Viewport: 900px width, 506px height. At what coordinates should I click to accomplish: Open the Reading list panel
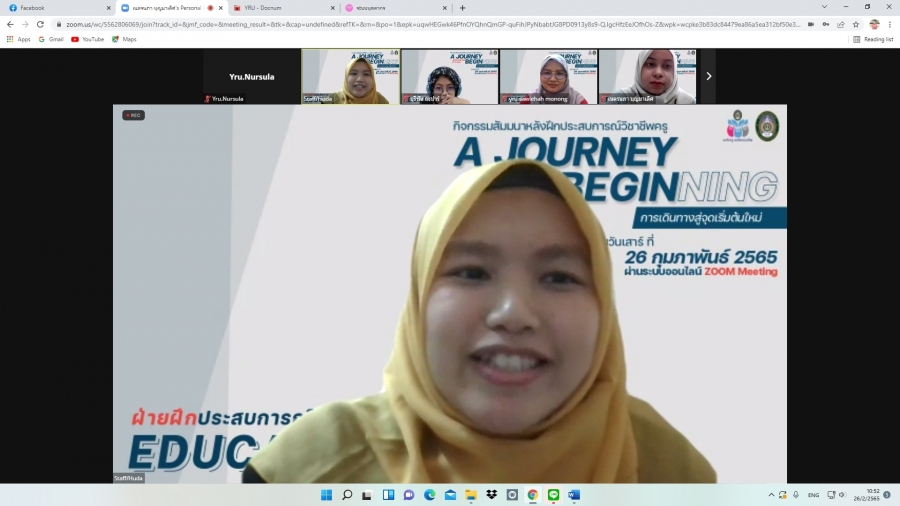873,39
